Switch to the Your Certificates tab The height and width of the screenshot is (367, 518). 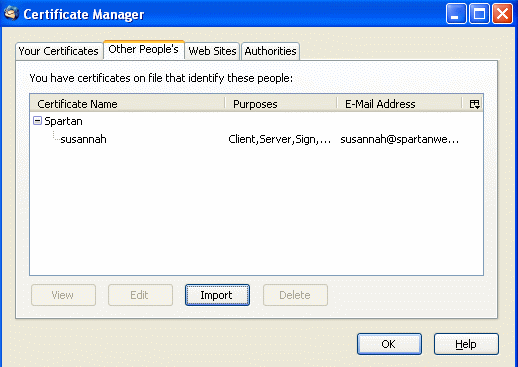coord(59,51)
